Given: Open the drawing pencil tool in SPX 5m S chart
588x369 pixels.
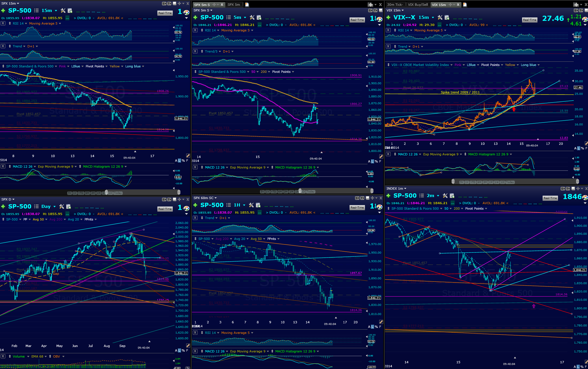Looking at the screenshot, I should pyautogui.click(x=381, y=157).
